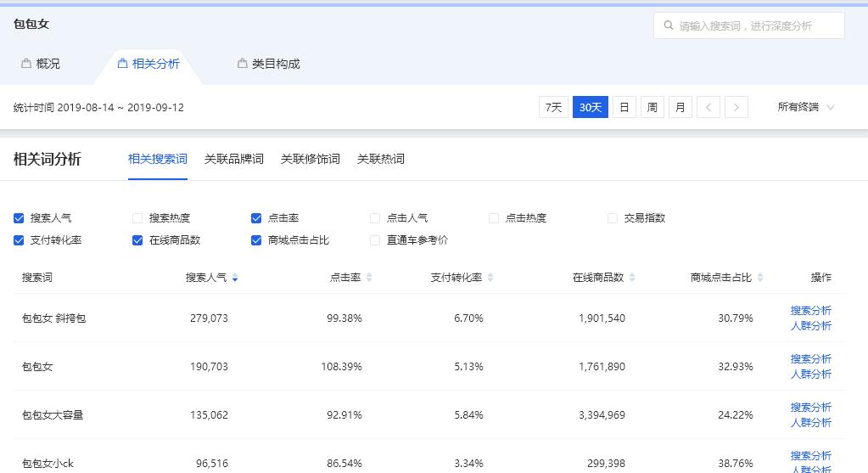
Task: Click the value 3,394,969
Action: tap(602, 415)
